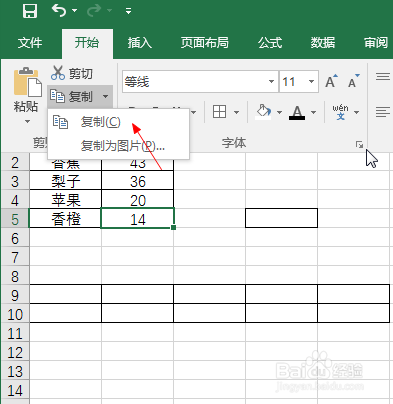Click the bordered empty cell in row 5
Viewport: 393px width, 404px height.
click(281, 218)
